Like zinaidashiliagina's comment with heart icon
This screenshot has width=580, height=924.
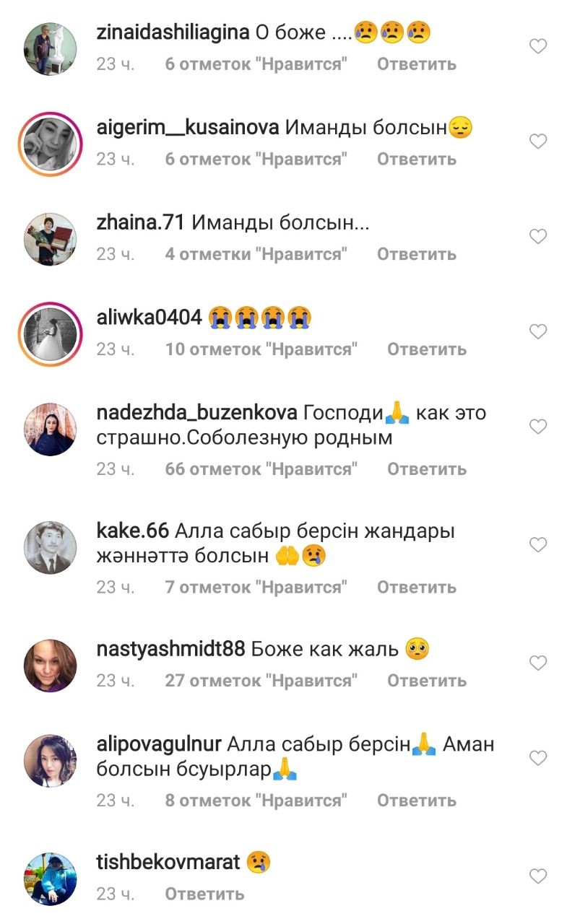538,47
